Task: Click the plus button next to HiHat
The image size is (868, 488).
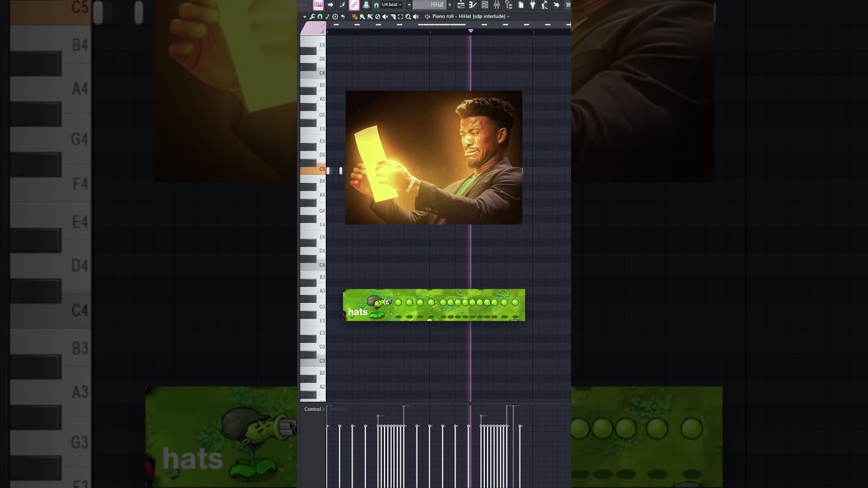Action: (450, 5)
